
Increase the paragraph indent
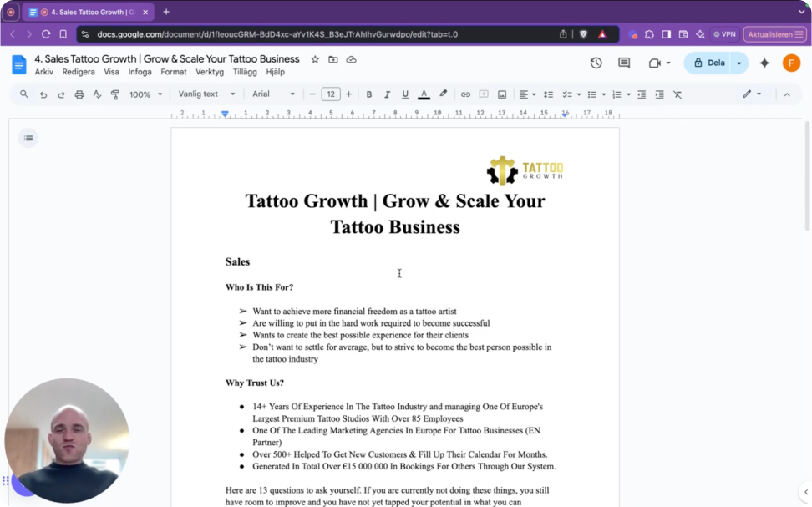tap(659, 94)
